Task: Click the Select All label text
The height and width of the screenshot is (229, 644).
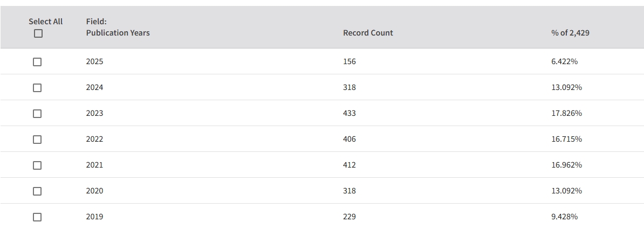Action: 46,22
